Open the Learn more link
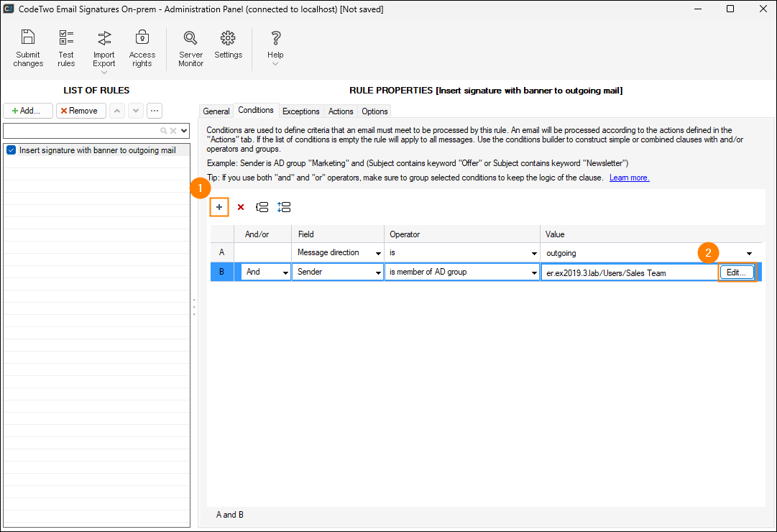The height and width of the screenshot is (532, 777). [629, 178]
